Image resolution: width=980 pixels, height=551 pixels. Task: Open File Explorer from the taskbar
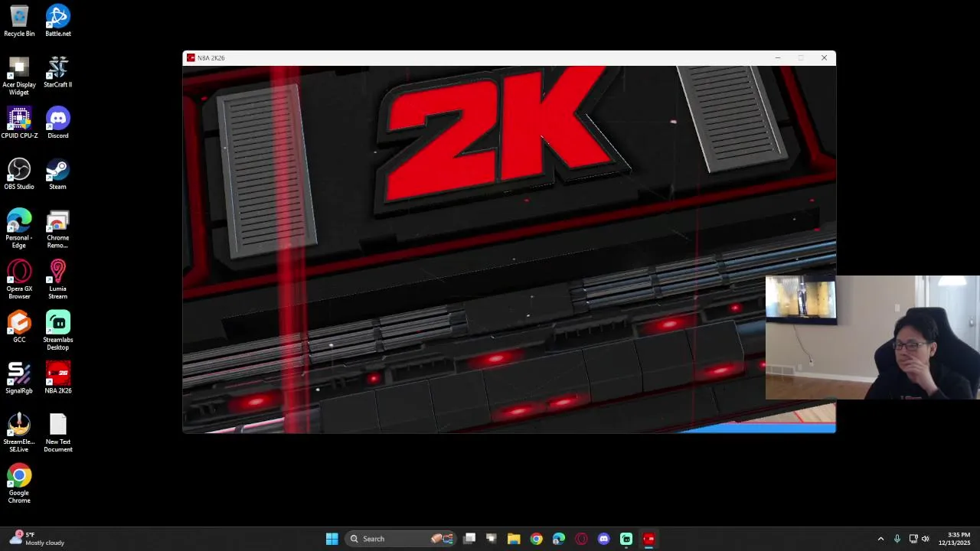(x=514, y=539)
